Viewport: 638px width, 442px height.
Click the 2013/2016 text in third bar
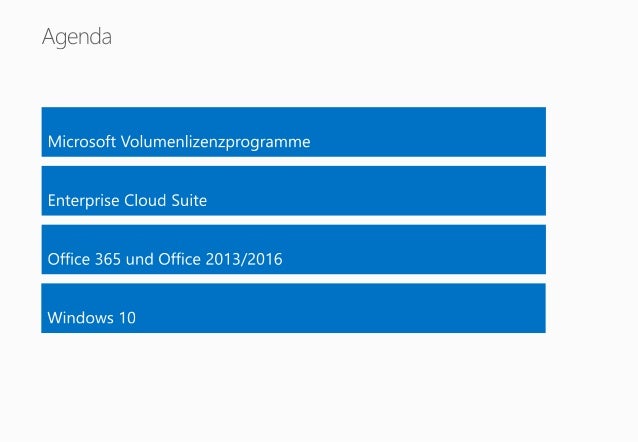point(244,259)
